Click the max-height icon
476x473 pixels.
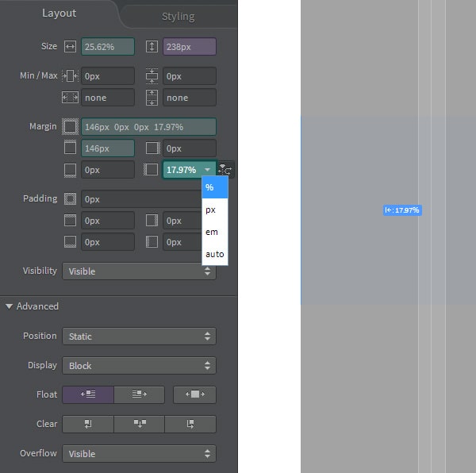click(152, 98)
